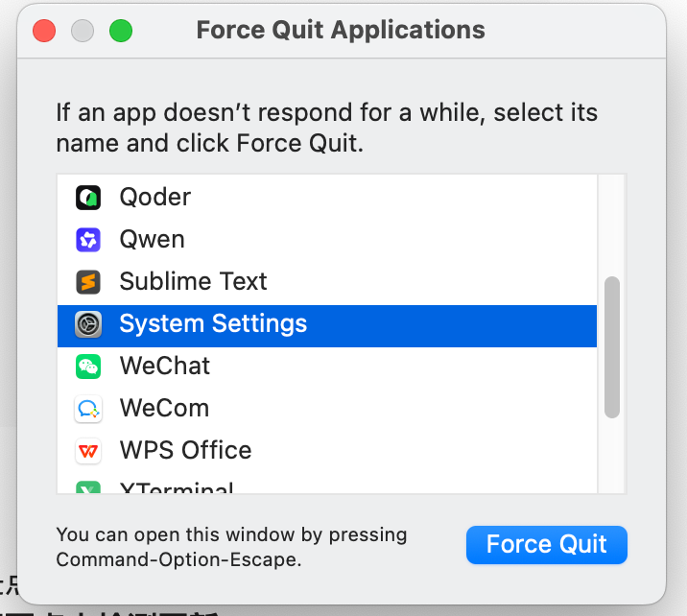Pick WeCom from the application list

point(164,409)
